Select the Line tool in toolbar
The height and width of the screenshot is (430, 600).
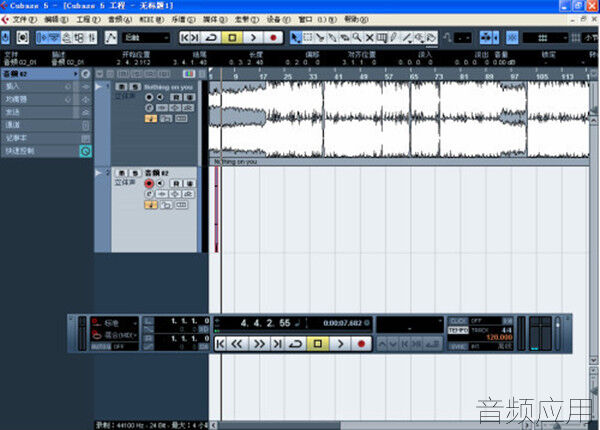406,37
